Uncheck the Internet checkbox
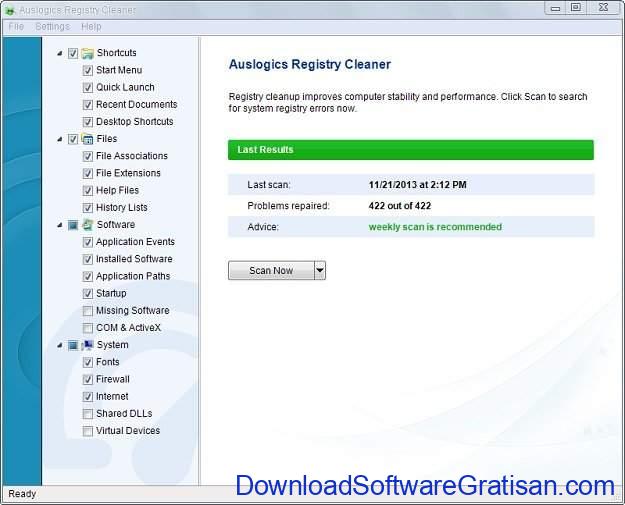Image resolution: width=625 pixels, height=505 pixels. 88,397
